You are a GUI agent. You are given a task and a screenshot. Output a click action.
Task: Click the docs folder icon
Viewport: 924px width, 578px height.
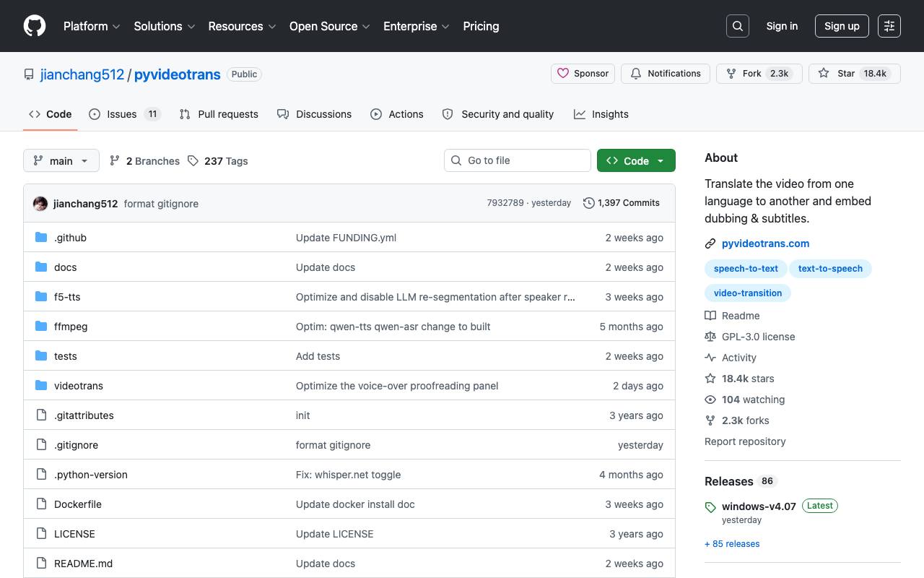(41, 267)
